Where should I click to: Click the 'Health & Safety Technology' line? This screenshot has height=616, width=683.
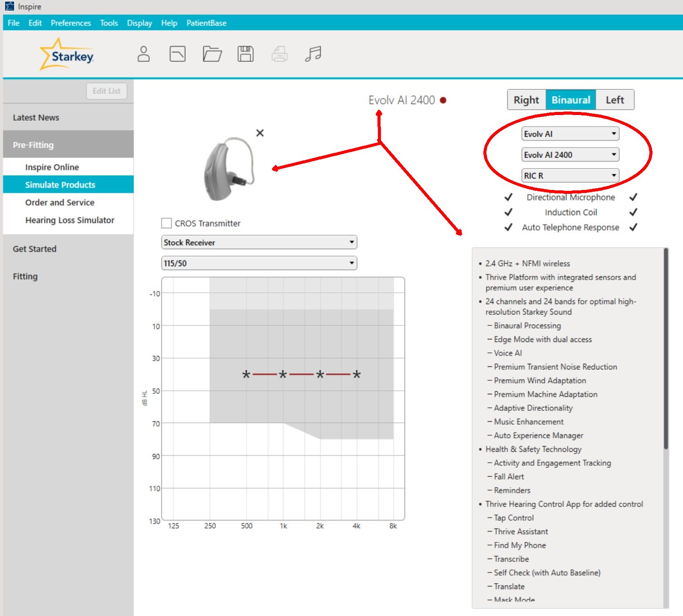533,449
